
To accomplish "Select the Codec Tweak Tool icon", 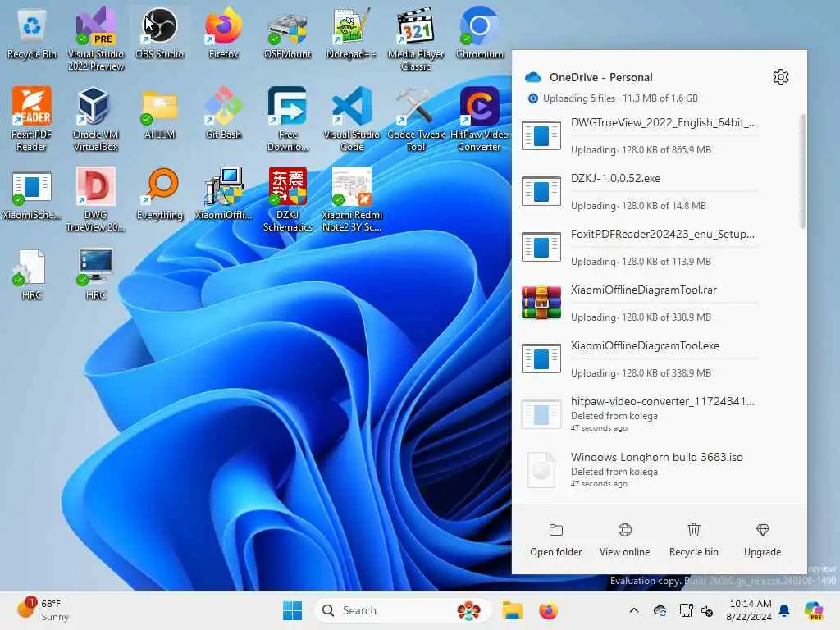I will coord(416,119).
